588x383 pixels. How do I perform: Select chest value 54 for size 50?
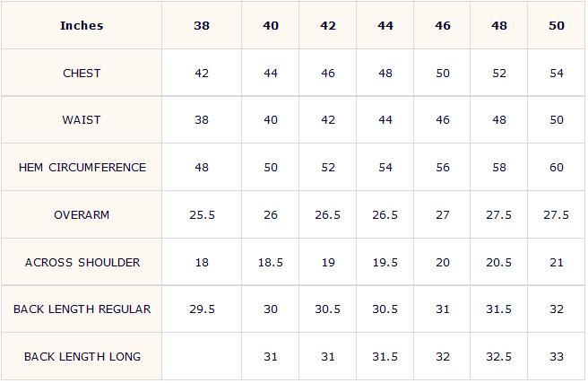(557, 74)
